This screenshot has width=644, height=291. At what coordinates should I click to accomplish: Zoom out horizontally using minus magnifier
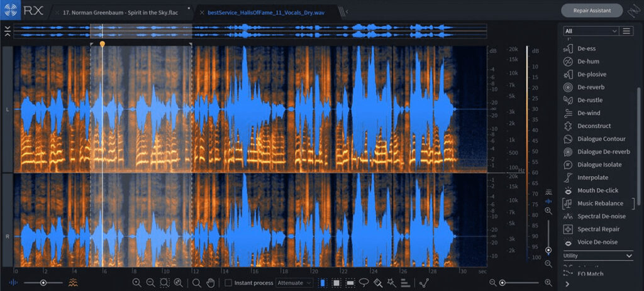[x=150, y=283]
